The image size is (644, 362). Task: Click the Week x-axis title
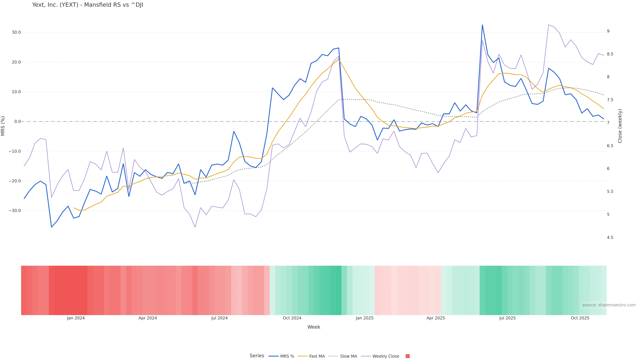[313, 327]
